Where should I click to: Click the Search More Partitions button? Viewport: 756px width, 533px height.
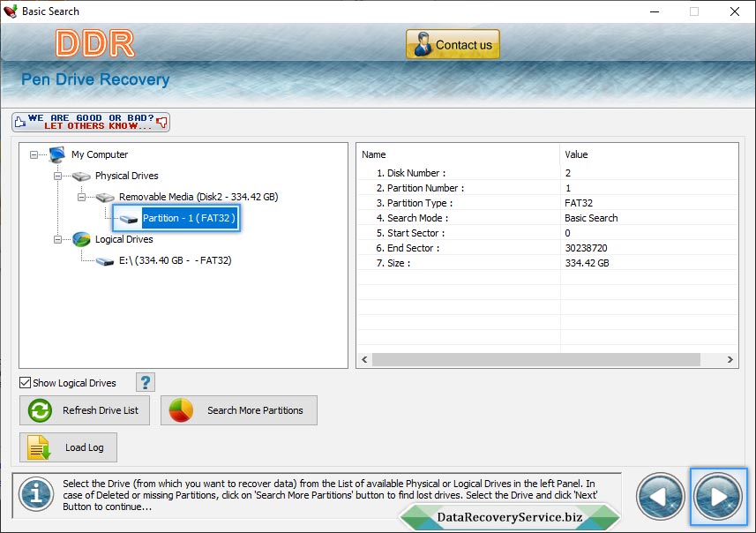[x=239, y=410]
